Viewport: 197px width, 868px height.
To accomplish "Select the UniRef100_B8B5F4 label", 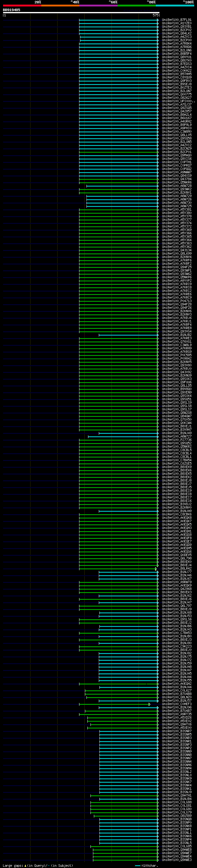I will click(176, 54).
